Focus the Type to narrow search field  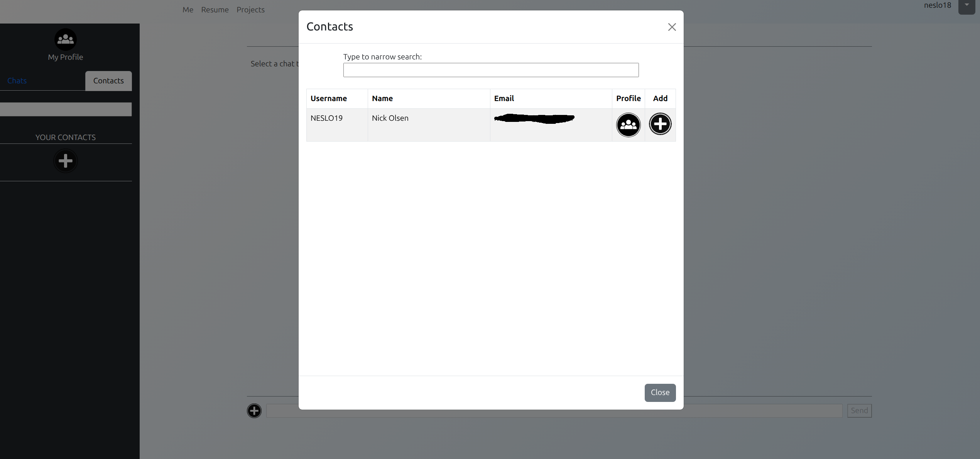coord(491,70)
